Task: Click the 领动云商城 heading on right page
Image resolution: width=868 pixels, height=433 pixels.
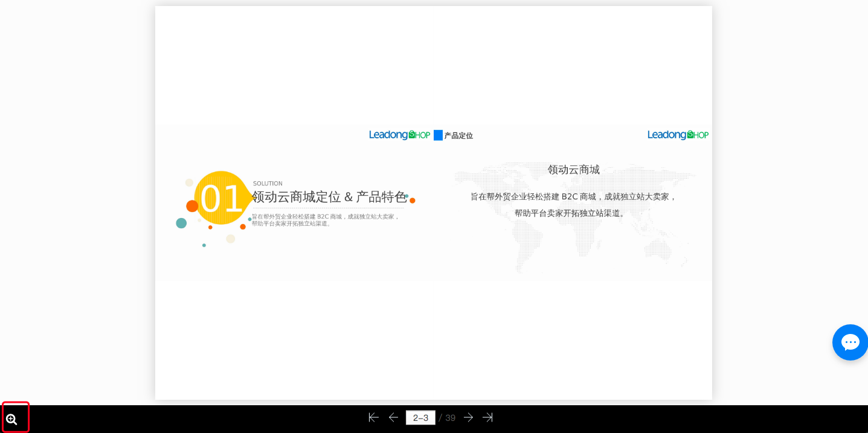Action: click(x=573, y=169)
